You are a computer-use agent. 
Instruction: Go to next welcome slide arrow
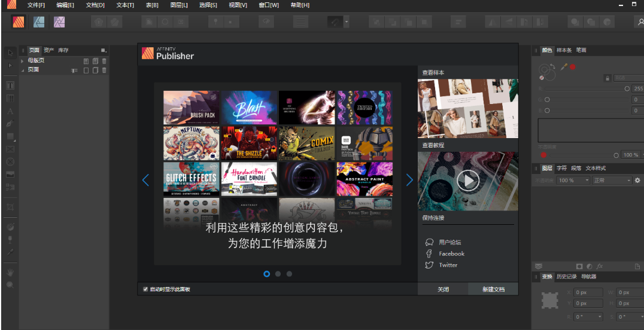409,180
